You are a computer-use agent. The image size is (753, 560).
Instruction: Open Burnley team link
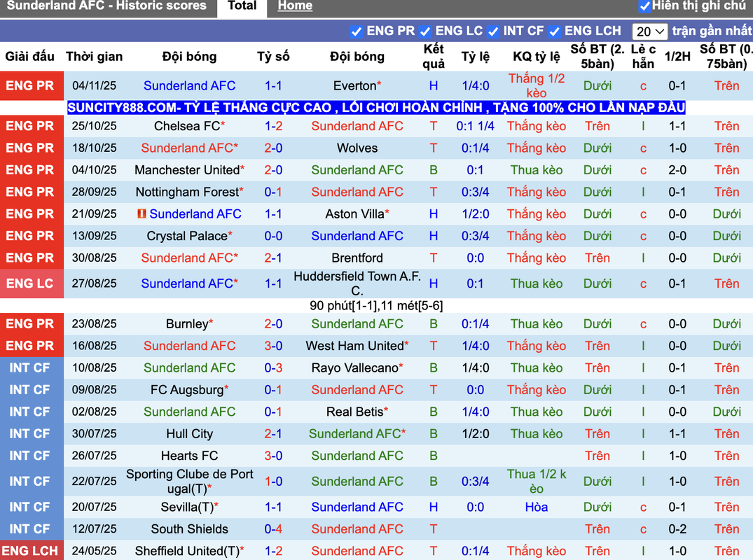pyautogui.click(x=187, y=324)
